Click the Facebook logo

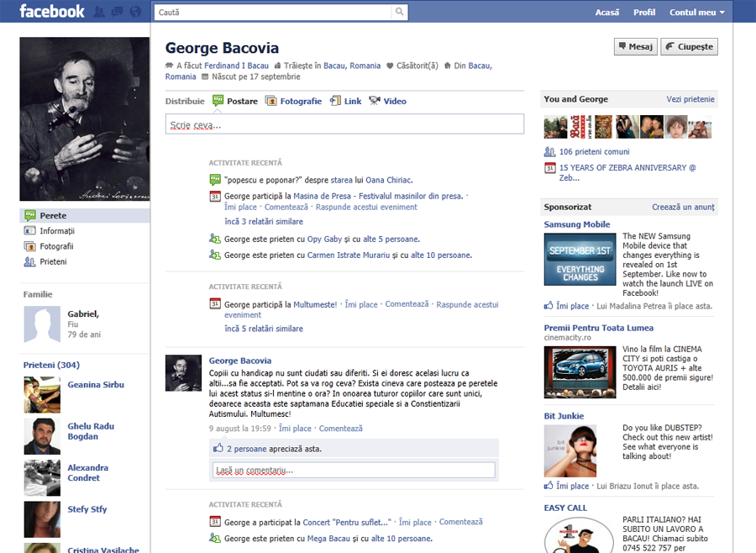coord(52,11)
